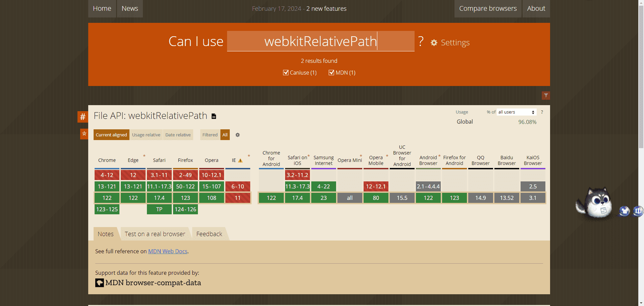
Task: Select Chrome 4-12 unsupported cell
Action: click(x=107, y=175)
